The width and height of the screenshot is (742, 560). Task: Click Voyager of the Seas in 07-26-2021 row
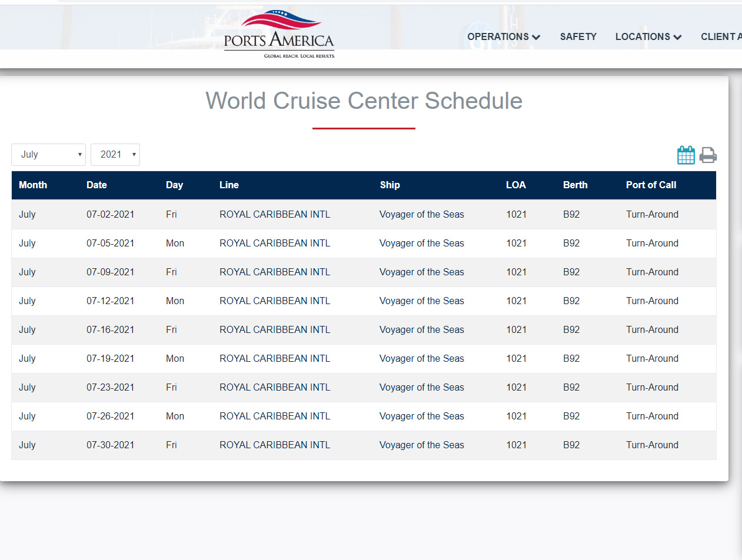(422, 416)
